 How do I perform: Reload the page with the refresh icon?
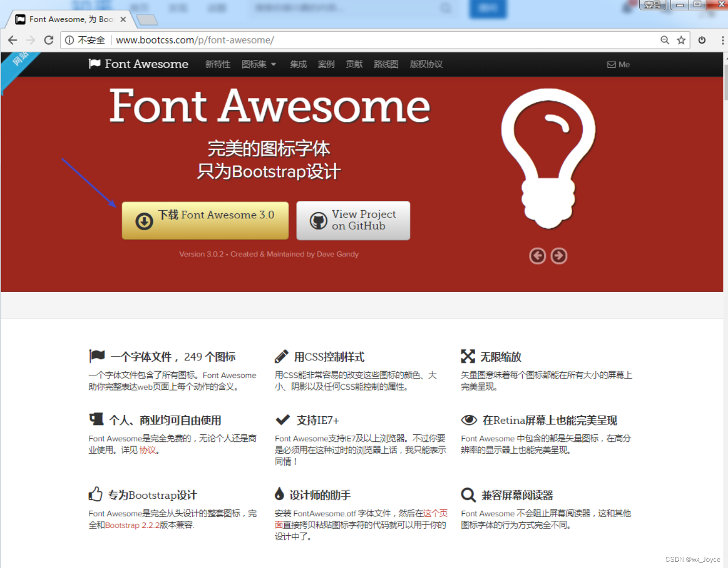[x=49, y=40]
